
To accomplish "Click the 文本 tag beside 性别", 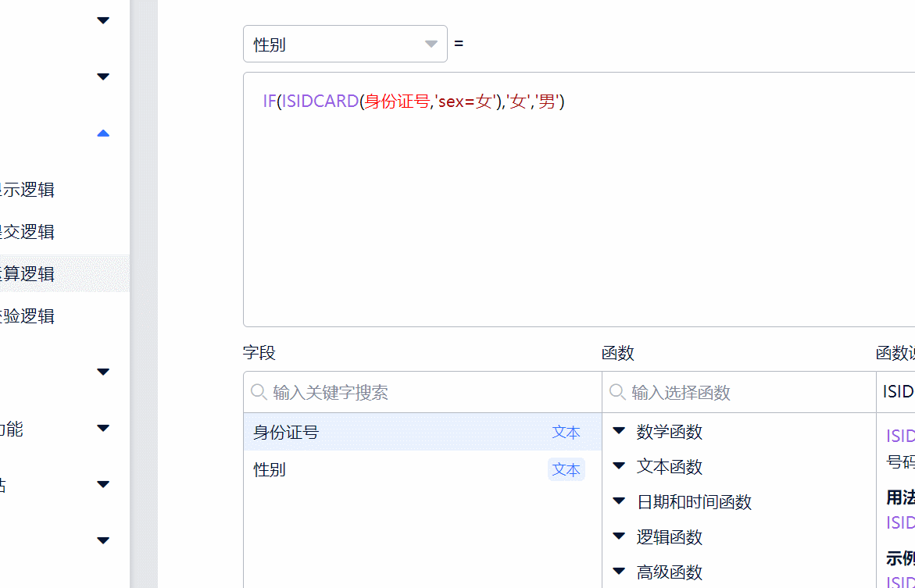I will 566,470.
